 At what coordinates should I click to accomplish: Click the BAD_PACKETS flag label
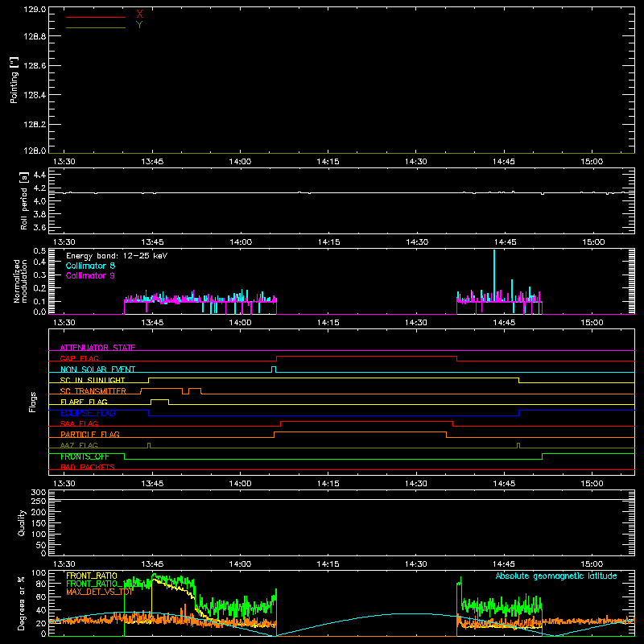pyautogui.click(x=88, y=467)
